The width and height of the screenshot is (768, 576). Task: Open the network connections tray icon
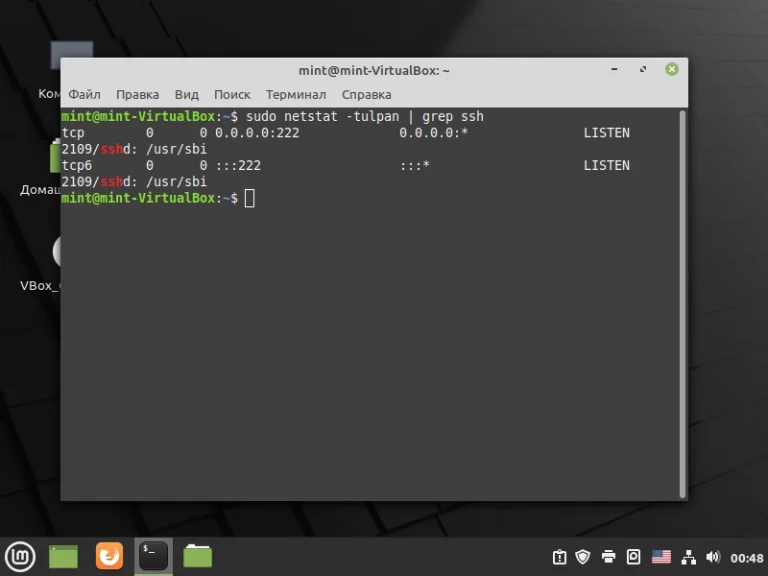[x=689, y=557]
